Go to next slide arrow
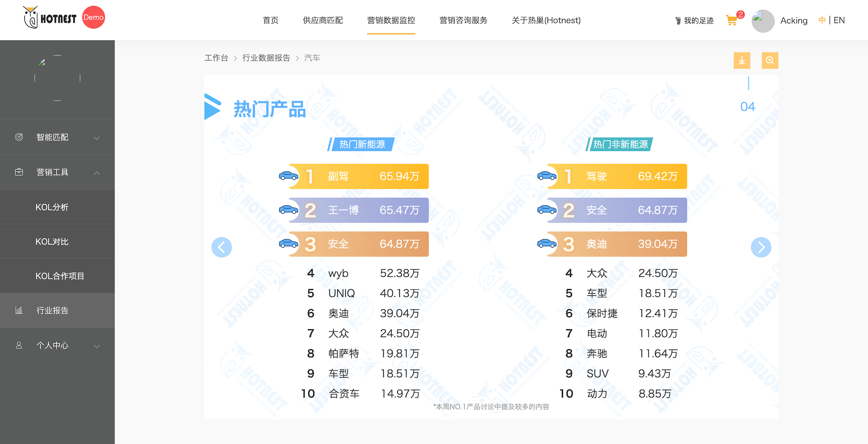868x444 pixels. click(761, 247)
